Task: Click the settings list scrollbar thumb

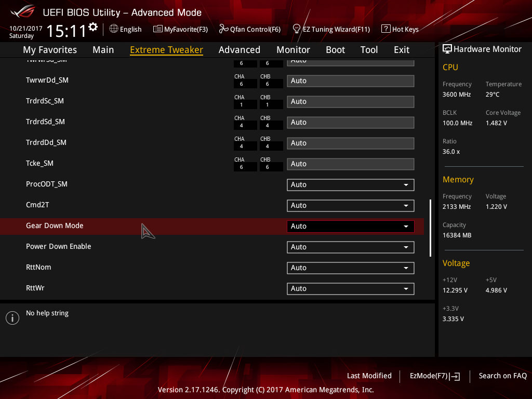Action: pyautogui.click(x=431, y=228)
